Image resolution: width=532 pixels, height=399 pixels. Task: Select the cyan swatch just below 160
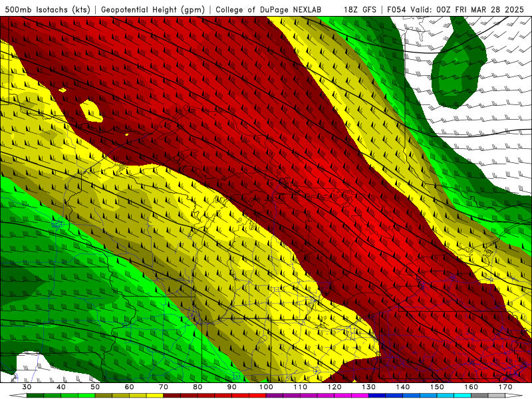click(x=463, y=396)
